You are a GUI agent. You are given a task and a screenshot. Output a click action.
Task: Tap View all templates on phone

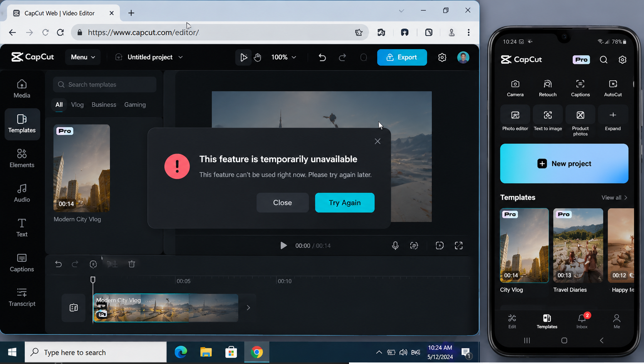pos(615,198)
